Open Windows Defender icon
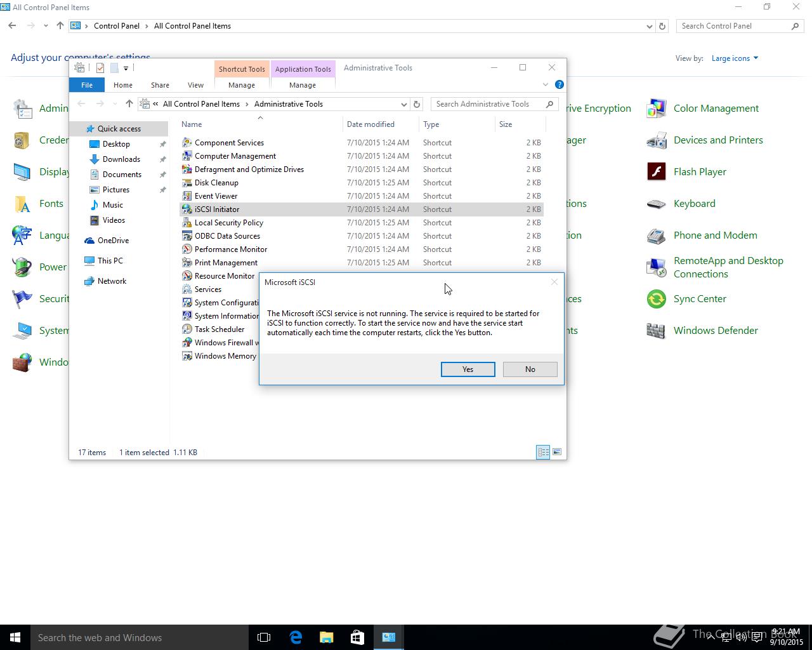Viewport: 812px width, 650px height. [x=657, y=331]
